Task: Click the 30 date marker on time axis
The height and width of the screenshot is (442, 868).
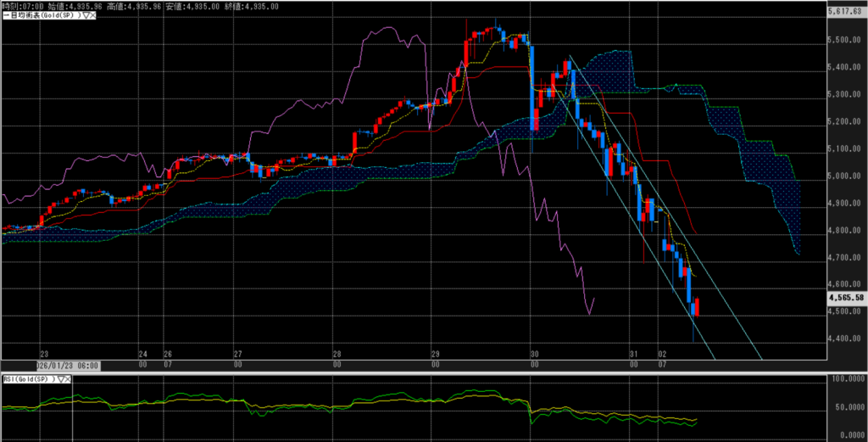Action: pyautogui.click(x=534, y=354)
